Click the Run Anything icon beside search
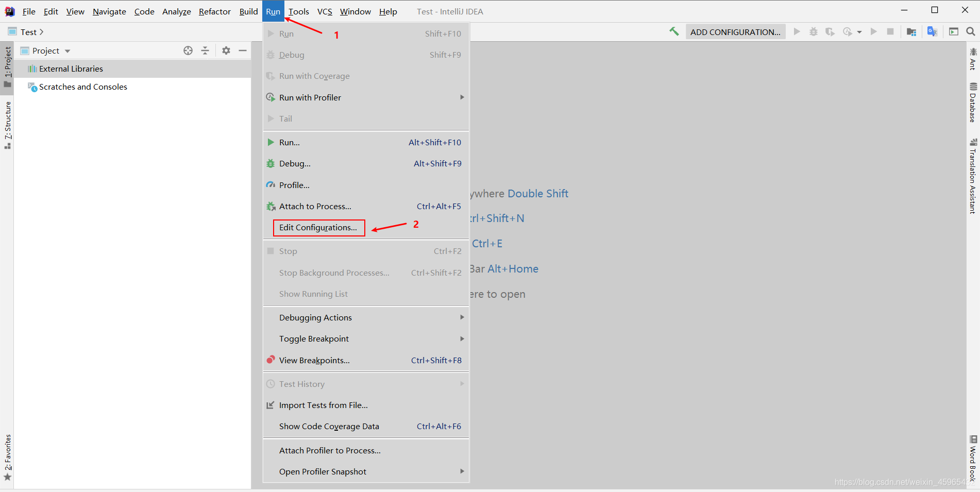Screen dimensions: 980x492 point(954,31)
